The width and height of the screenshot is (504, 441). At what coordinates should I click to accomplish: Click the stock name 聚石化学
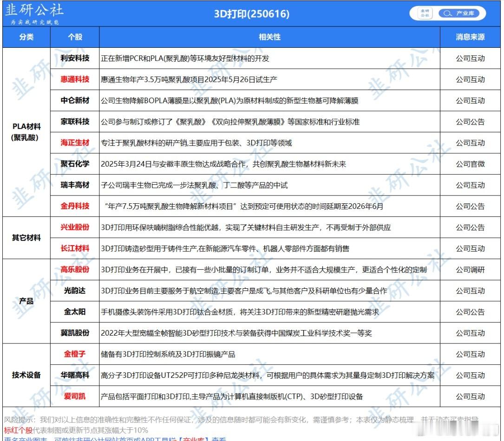(x=75, y=164)
